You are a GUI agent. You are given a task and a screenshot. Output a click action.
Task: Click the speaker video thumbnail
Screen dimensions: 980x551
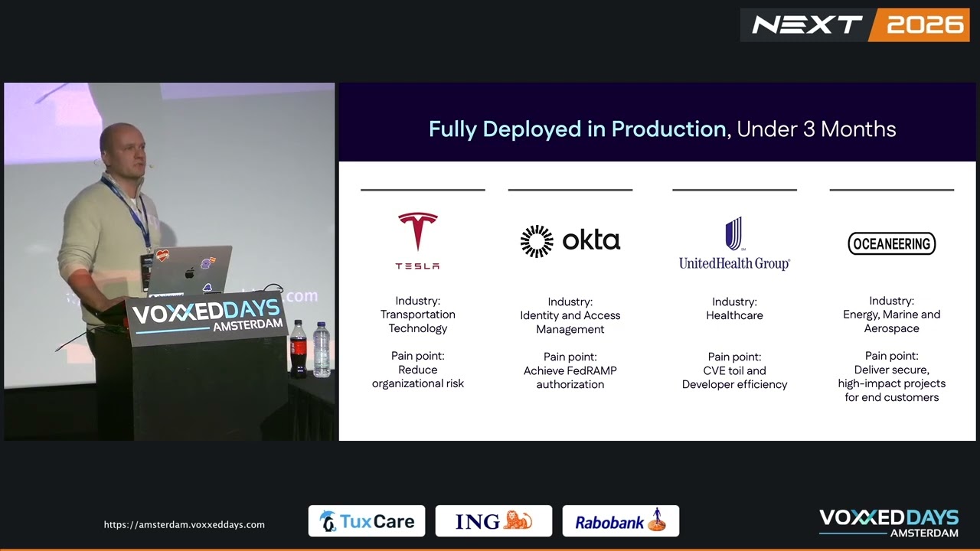pos(169,262)
